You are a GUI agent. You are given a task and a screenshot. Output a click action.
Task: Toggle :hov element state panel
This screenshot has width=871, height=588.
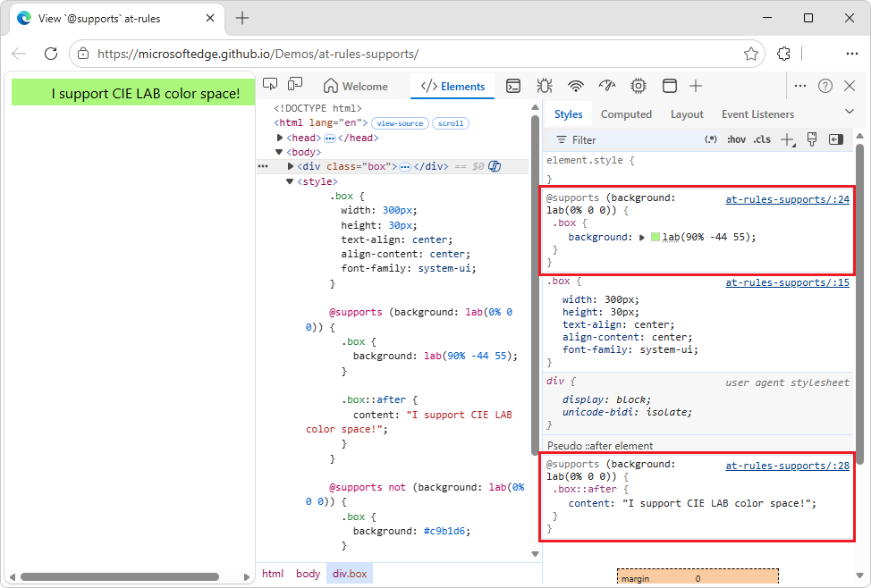click(x=736, y=140)
